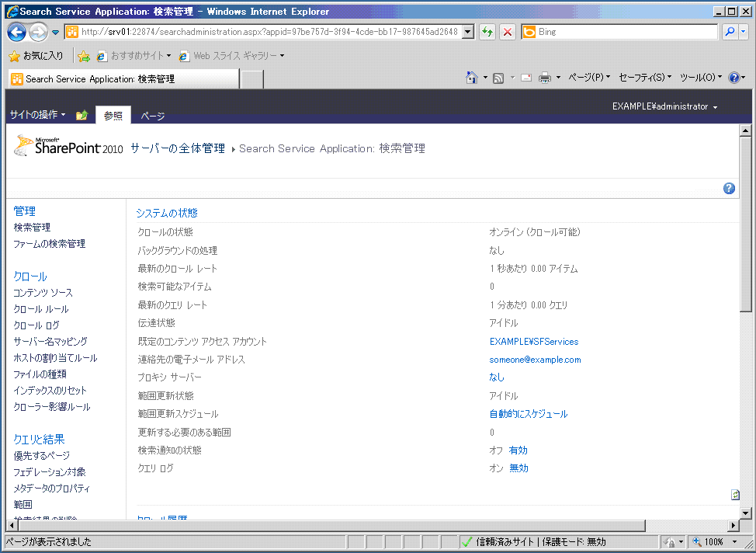Click 無効 to disable query logging

518,468
